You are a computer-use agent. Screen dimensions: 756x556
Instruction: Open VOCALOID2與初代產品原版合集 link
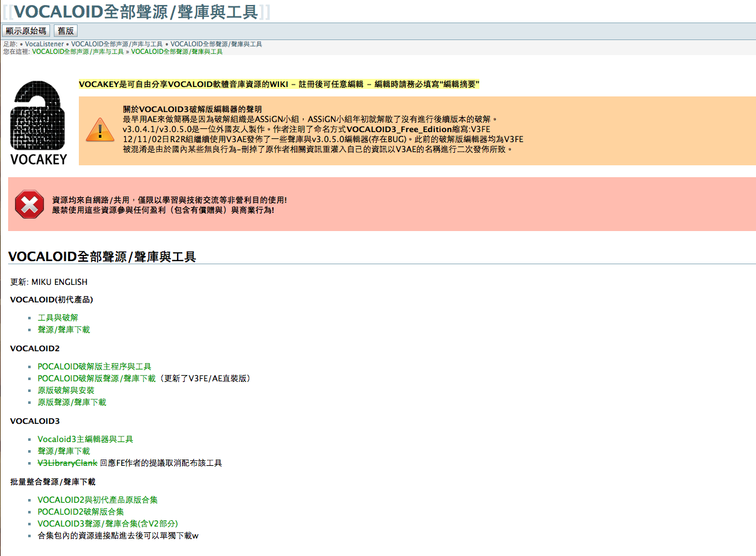tap(98, 500)
